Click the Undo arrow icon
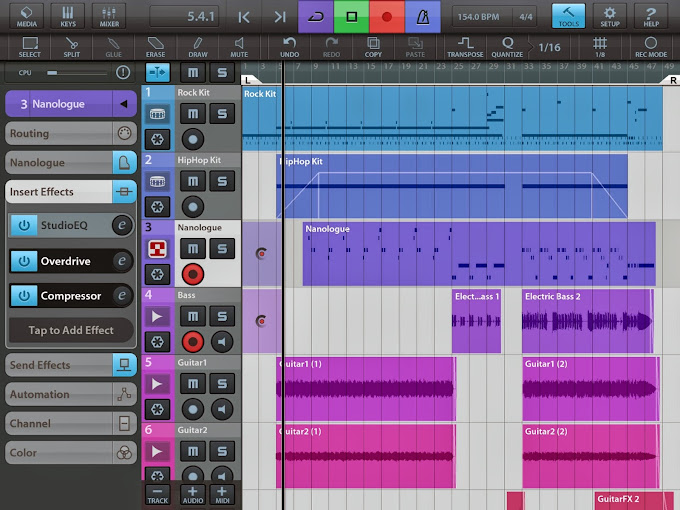 pos(289,47)
